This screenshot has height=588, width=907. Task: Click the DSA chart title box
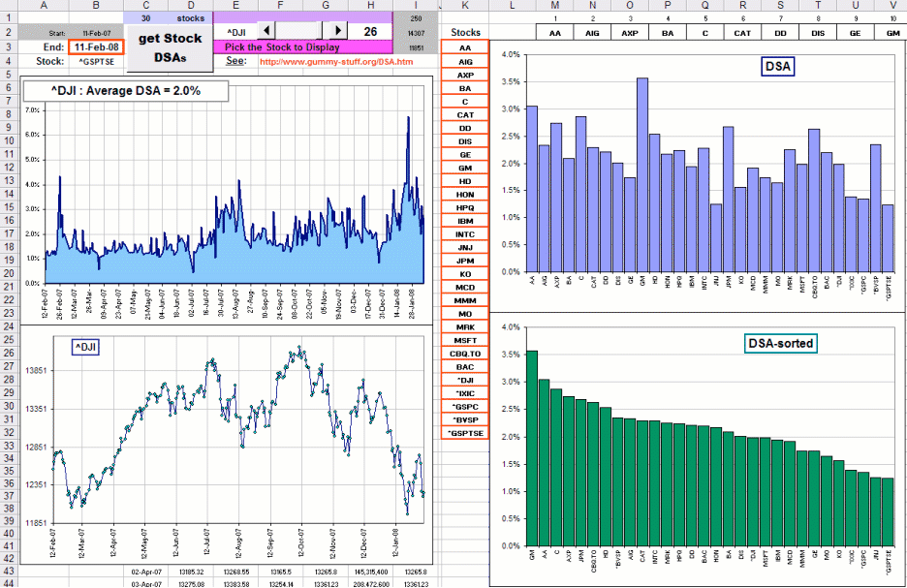pyautogui.click(x=778, y=67)
